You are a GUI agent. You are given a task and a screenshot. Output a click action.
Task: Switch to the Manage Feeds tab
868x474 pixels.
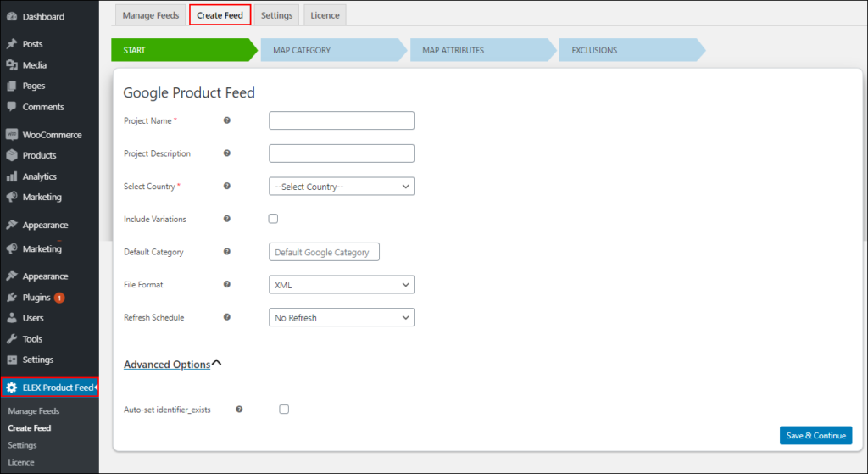click(x=151, y=15)
